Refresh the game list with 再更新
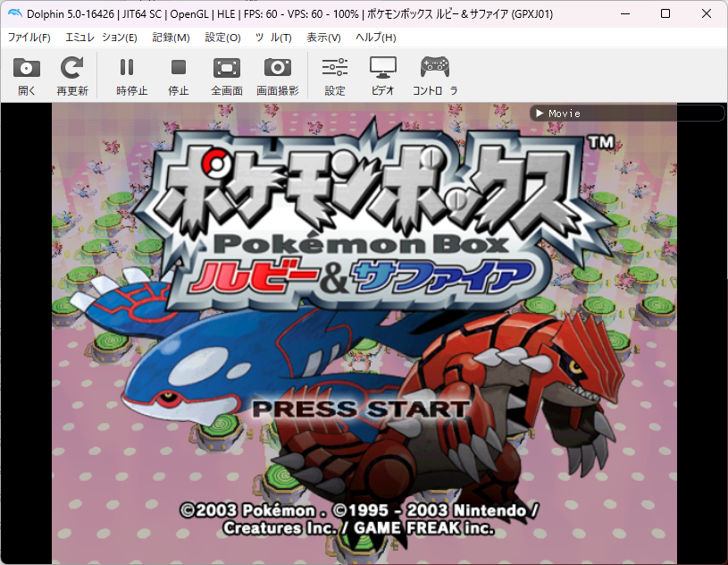This screenshot has height=565, width=728. (x=72, y=76)
